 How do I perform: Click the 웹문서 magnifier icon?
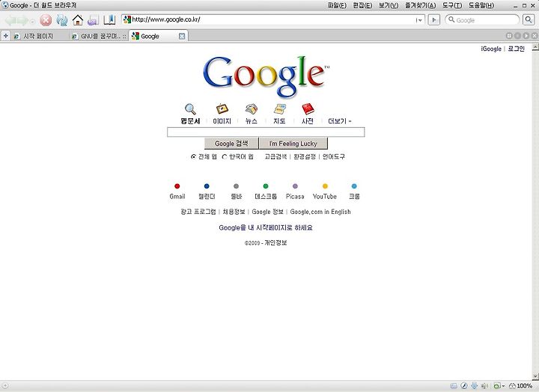click(x=190, y=109)
